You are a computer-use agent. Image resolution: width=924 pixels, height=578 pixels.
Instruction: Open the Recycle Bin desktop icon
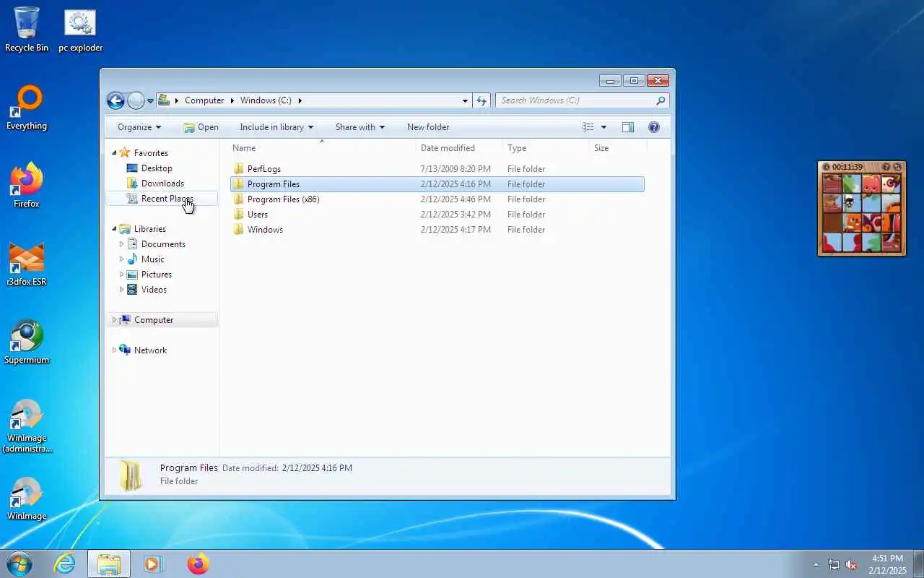[x=27, y=30]
